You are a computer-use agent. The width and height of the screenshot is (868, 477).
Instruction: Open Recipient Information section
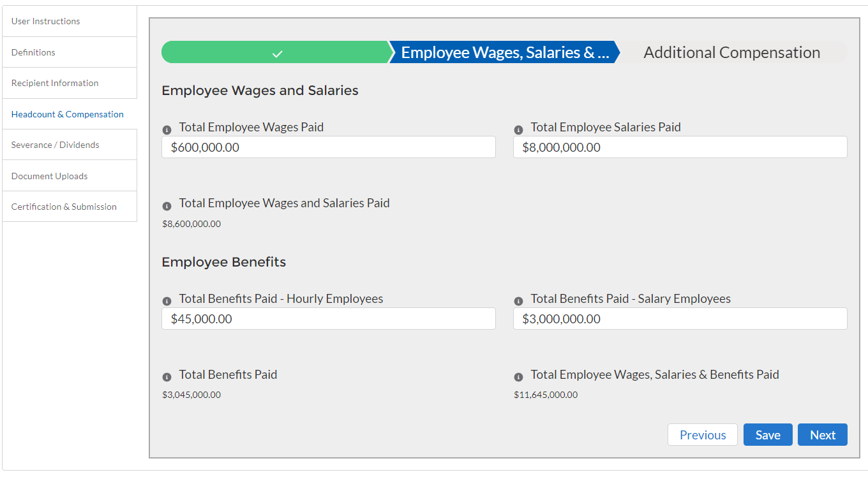(x=55, y=83)
